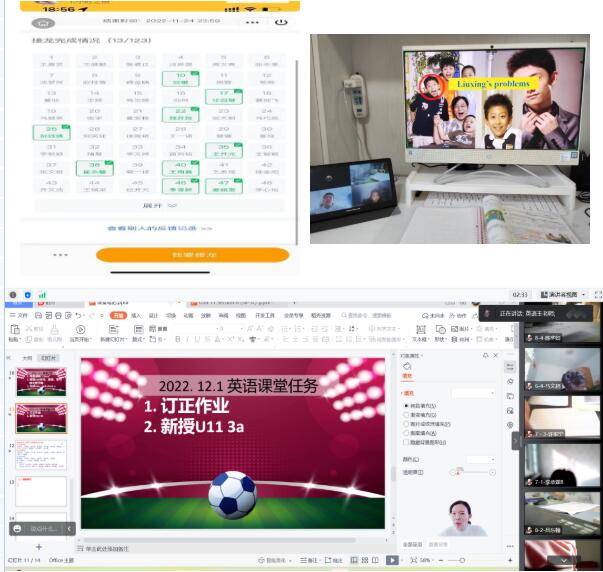This screenshot has height=572, width=603.
Task: Click the zoom out minus icon
Action: [441, 560]
